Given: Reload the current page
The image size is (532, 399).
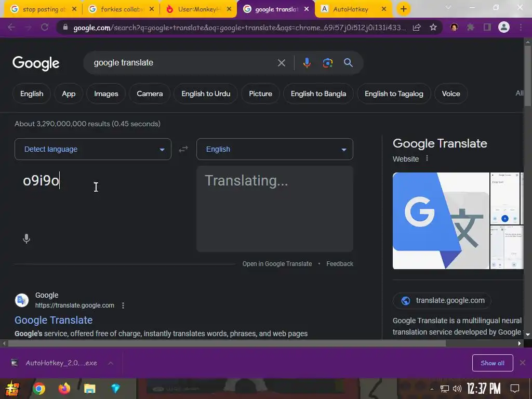Looking at the screenshot, I should (45, 27).
